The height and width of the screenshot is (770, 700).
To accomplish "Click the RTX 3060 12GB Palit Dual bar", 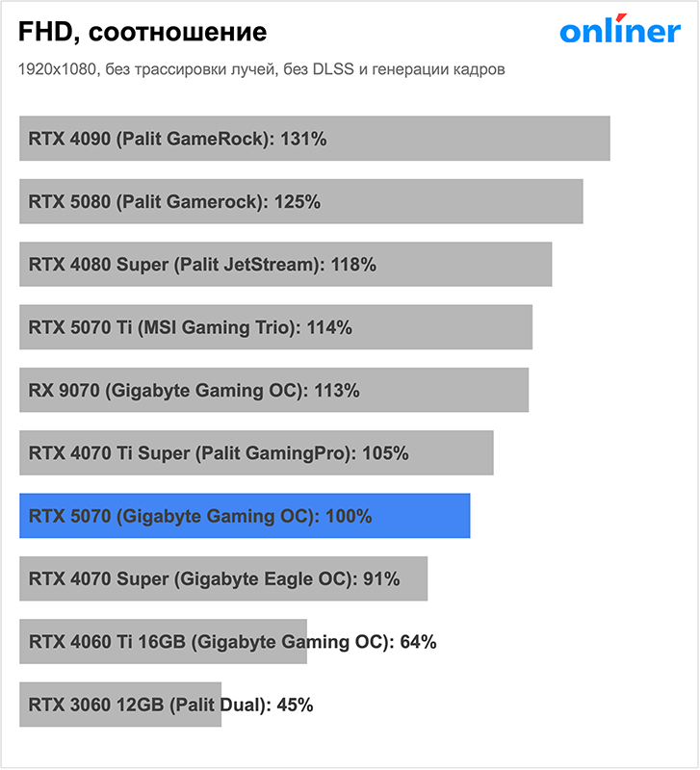I will click(120, 705).
